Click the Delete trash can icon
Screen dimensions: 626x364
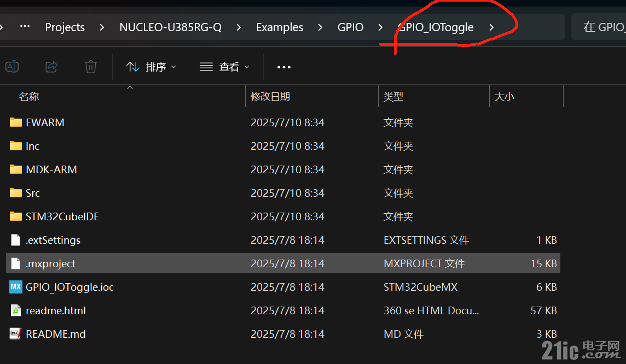[x=91, y=67]
